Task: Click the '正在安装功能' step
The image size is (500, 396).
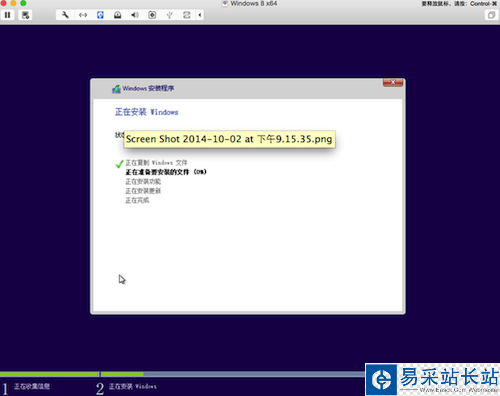Action: tap(143, 182)
